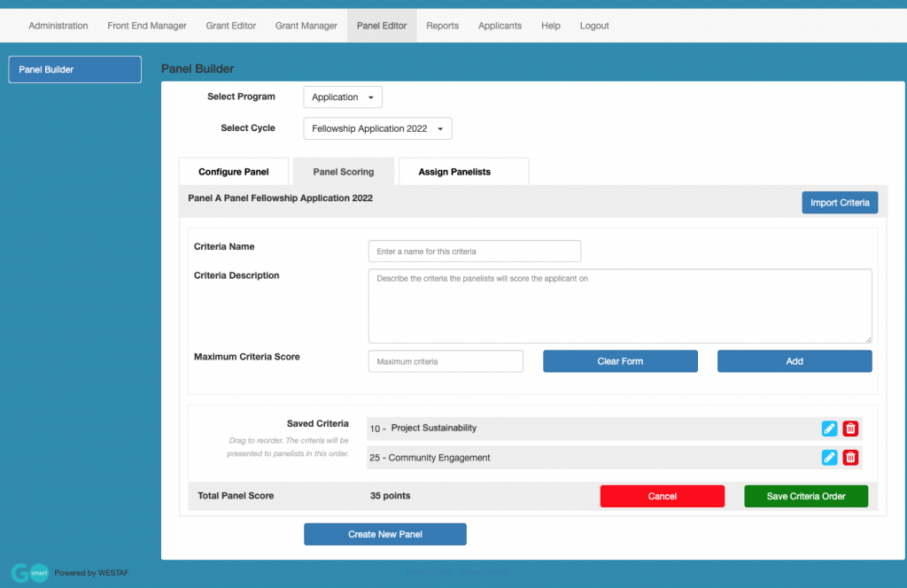Click the GO Smart logo in the footer
Image resolution: width=907 pixels, height=588 pixels.
coord(29,573)
